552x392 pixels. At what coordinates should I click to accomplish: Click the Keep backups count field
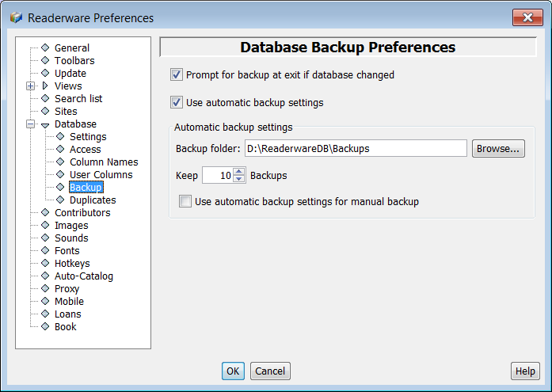click(218, 175)
